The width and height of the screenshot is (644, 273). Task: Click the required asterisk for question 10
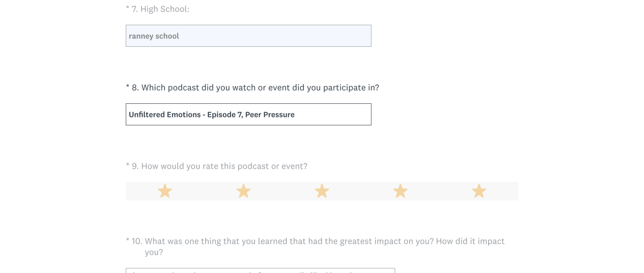tap(128, 241)
